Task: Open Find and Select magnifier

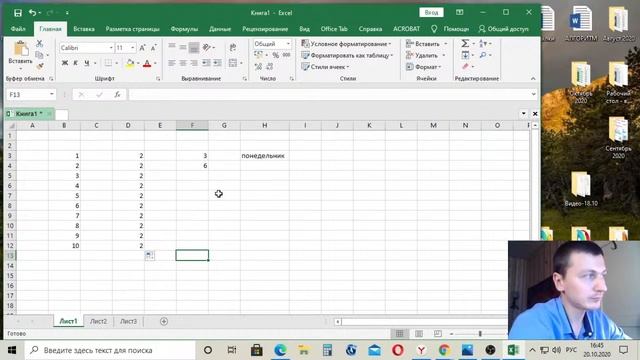Action: 483,55
